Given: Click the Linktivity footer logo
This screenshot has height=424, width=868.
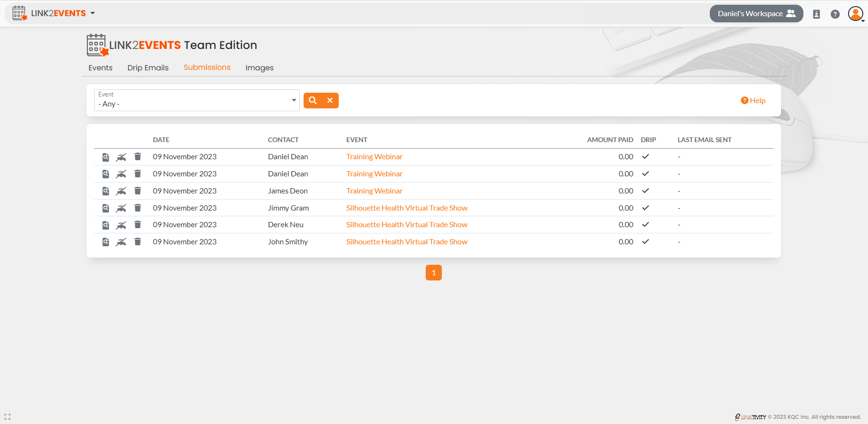Looking at the screenshot, I should (x=750, y=417).
